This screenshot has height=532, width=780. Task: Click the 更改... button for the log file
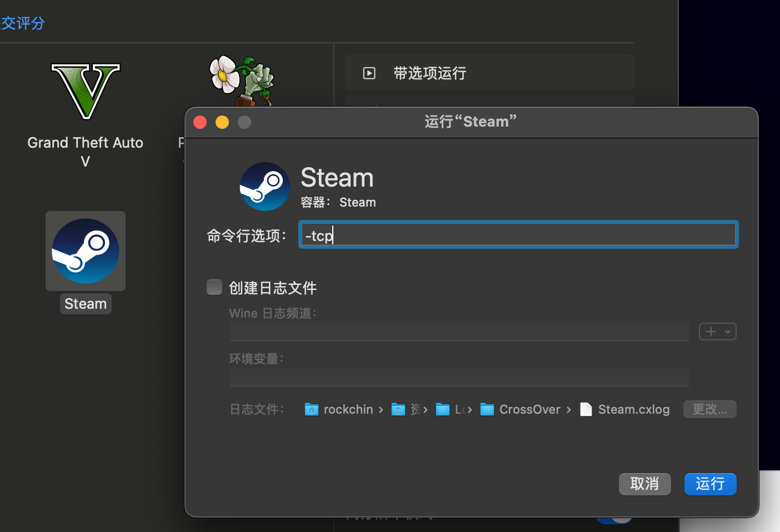pos(709,409)
